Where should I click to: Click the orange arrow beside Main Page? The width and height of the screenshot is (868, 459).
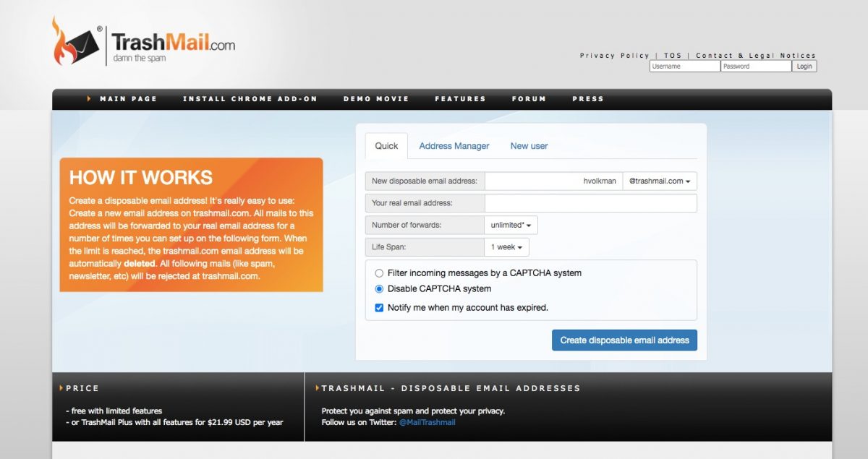pos(90,98)
